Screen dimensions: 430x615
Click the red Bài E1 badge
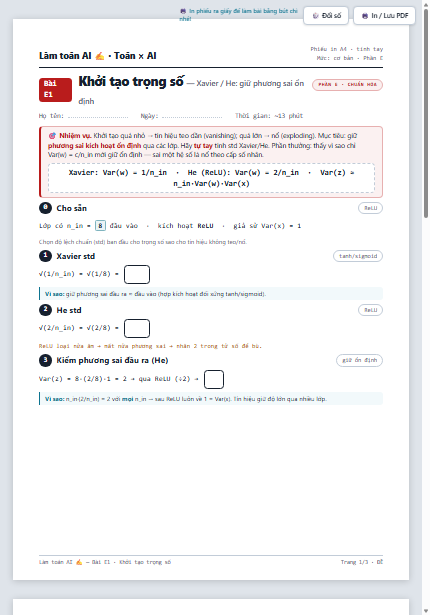pos(55,89)
